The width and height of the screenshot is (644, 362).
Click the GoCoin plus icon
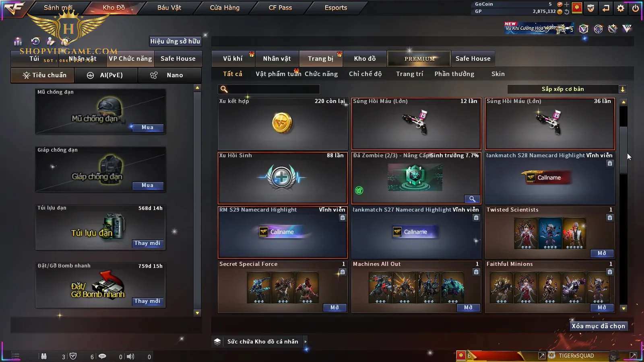click(x=567, y=4)
